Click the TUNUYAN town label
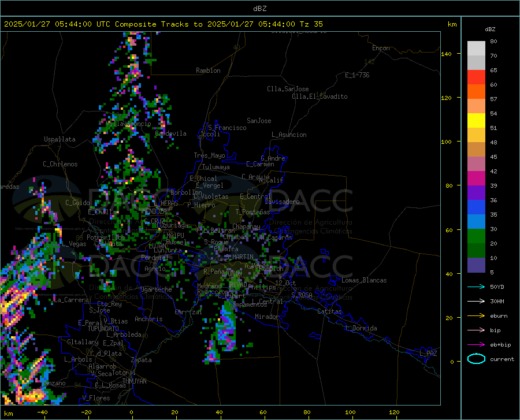Viewport: 520px width, 420px height. point(134,381)
